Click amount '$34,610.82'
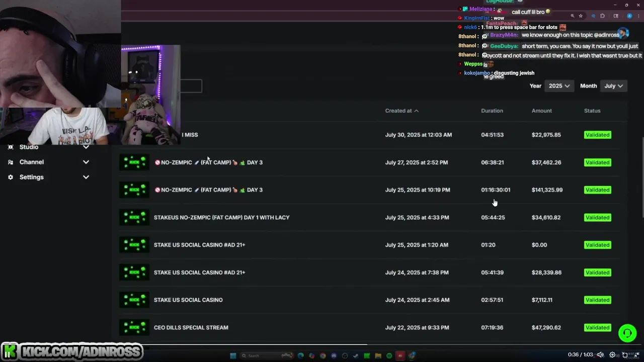Viewport: 644px width, 362px height. (x=546, y=217)
